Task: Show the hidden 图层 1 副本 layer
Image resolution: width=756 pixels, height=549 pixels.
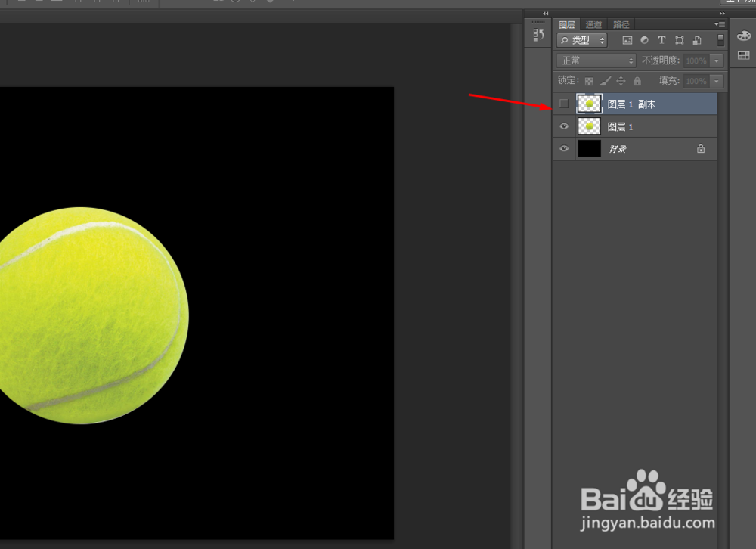Action: pyautogui.click(x=564, y=104)
